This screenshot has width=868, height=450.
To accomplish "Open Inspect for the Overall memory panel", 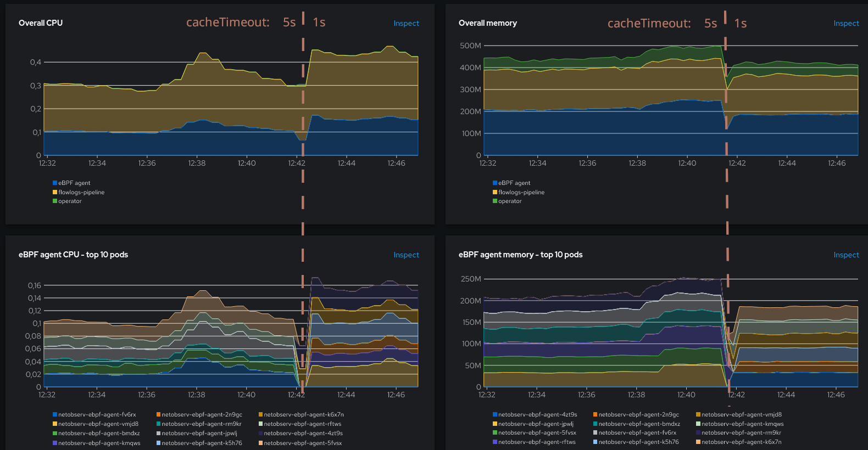I will (846, 23).
